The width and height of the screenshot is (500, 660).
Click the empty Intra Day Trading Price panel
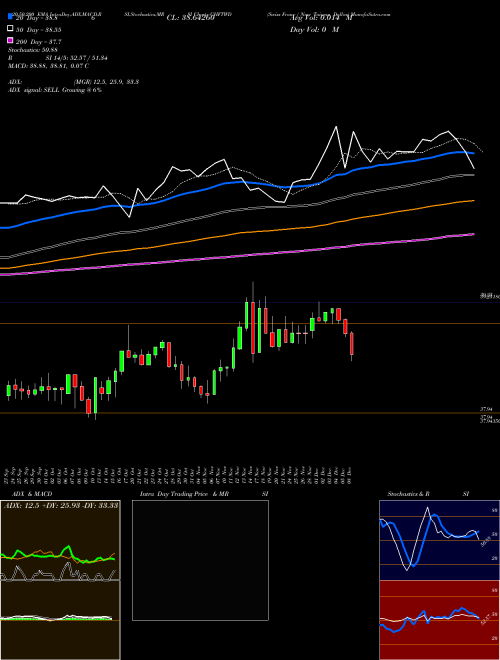(x=200, y=560)
